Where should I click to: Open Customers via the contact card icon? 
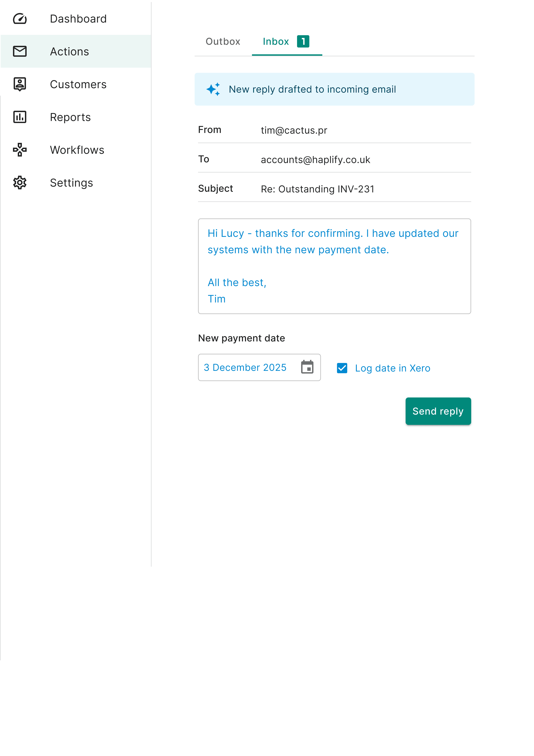tap(20, 84)
